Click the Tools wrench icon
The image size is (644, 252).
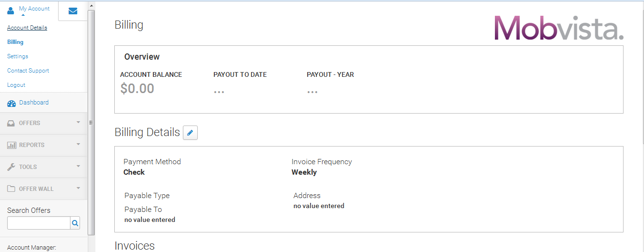pos(11,167)
